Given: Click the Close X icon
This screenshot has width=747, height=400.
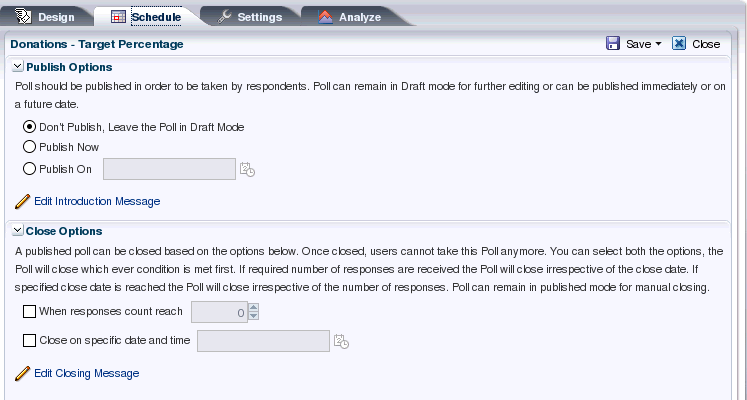Looking at the screenshot, I should (679, 43).
